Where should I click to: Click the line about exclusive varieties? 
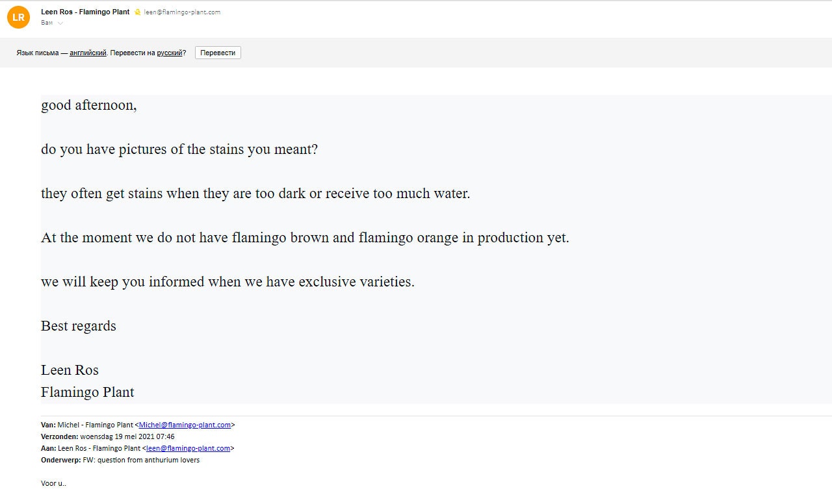(227, 282)
